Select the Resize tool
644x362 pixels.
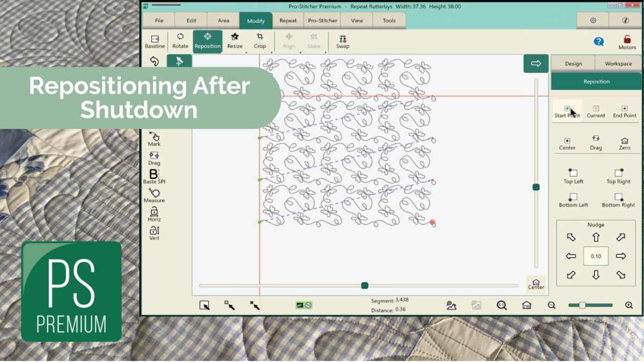click(x=235, y=41)
